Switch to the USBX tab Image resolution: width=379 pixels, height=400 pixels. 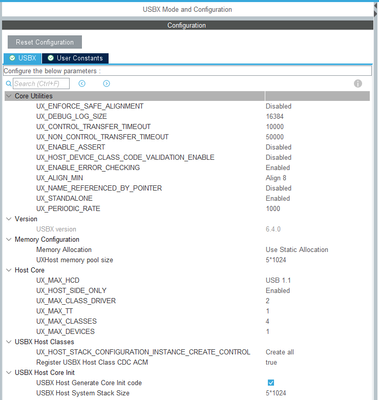(x=23, y=58)
